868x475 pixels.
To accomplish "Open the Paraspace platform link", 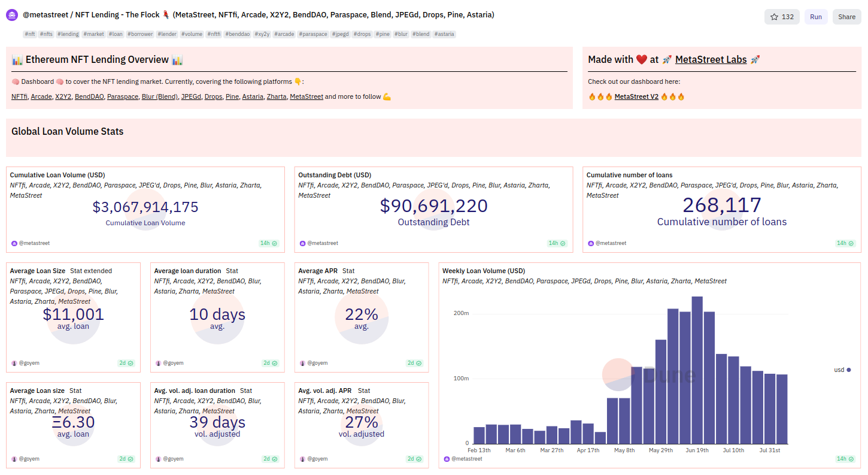I will tap(123, 96).
